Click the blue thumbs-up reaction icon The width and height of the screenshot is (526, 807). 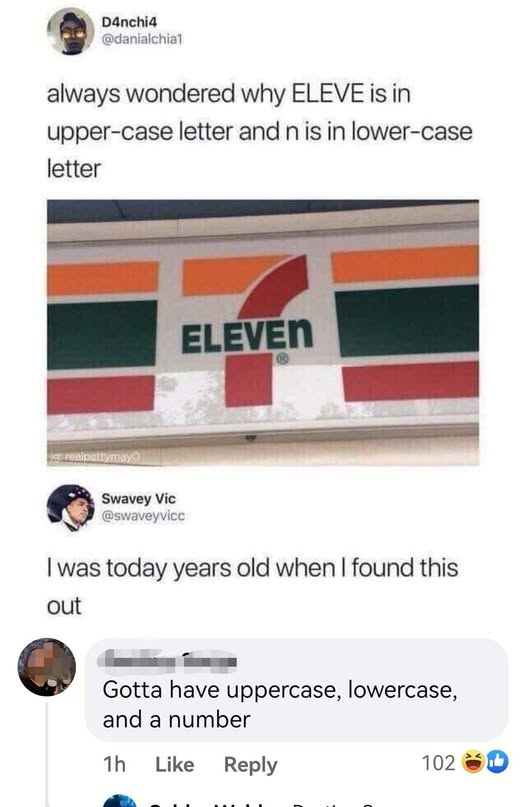497,762
